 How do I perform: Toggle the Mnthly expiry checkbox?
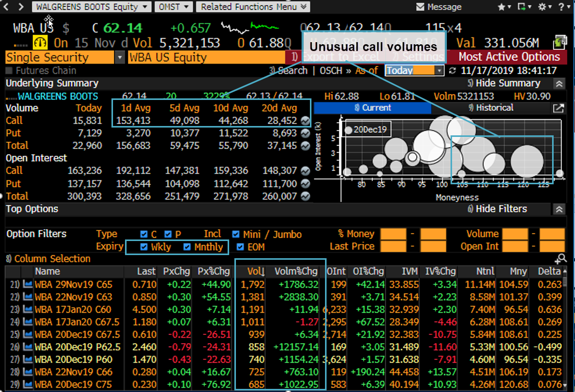point(187,247)
